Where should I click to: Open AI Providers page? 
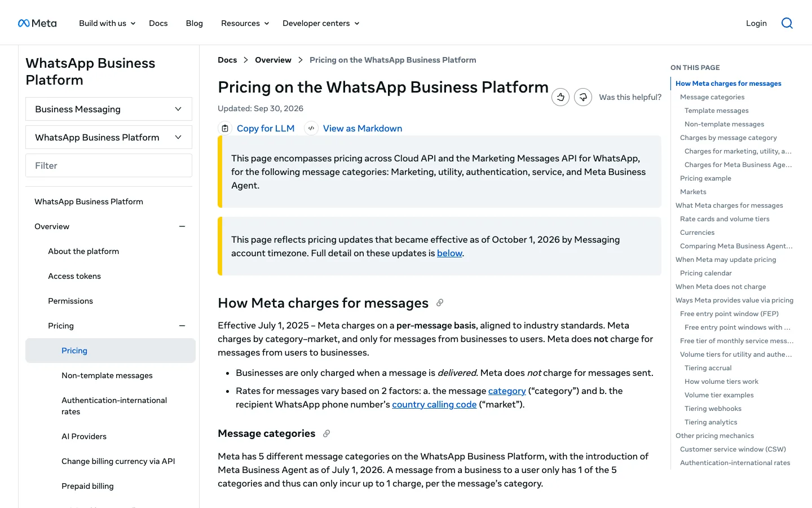(x=84, y=436)
